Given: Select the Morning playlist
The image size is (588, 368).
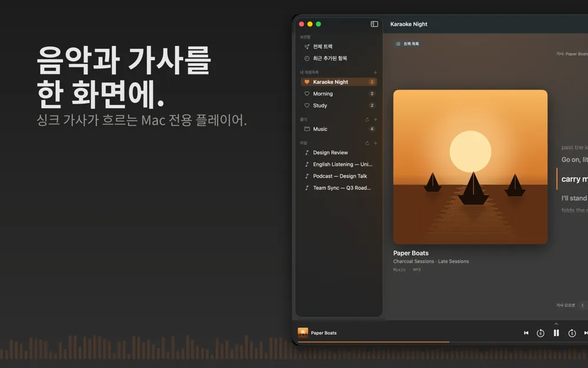Looking at the screenshot, I should 339,94.
